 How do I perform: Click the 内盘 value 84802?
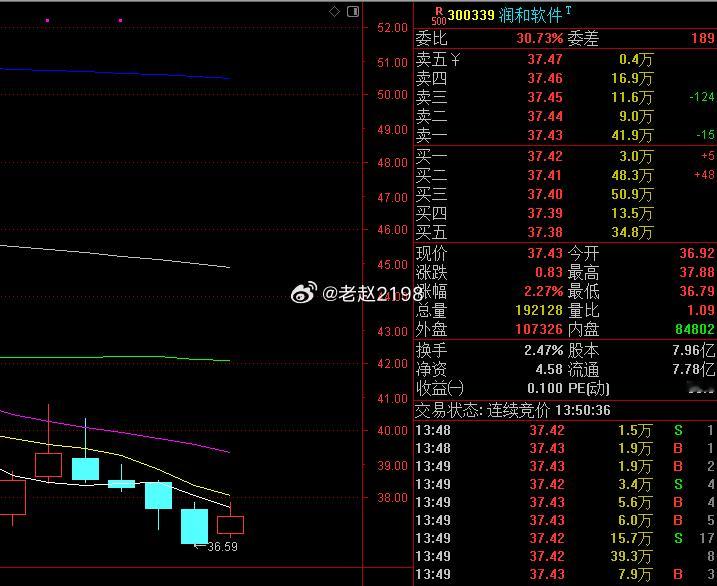click(x=695, y=329)
